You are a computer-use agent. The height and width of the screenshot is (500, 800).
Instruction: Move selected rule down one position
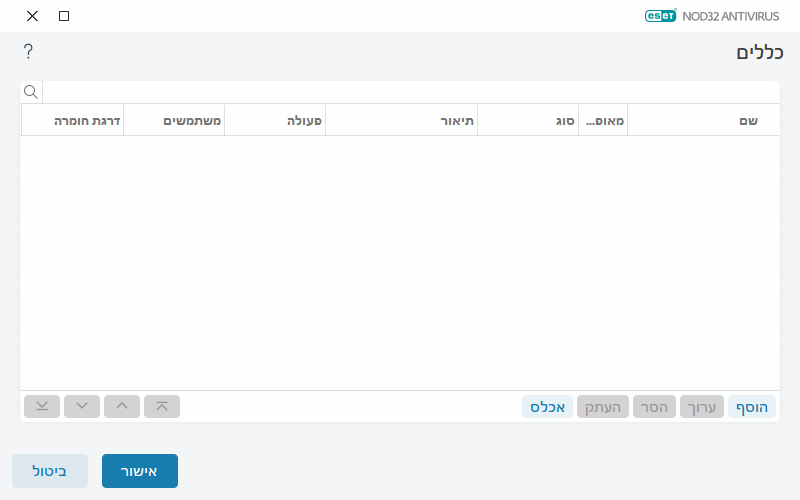click(x=82, y=406)
